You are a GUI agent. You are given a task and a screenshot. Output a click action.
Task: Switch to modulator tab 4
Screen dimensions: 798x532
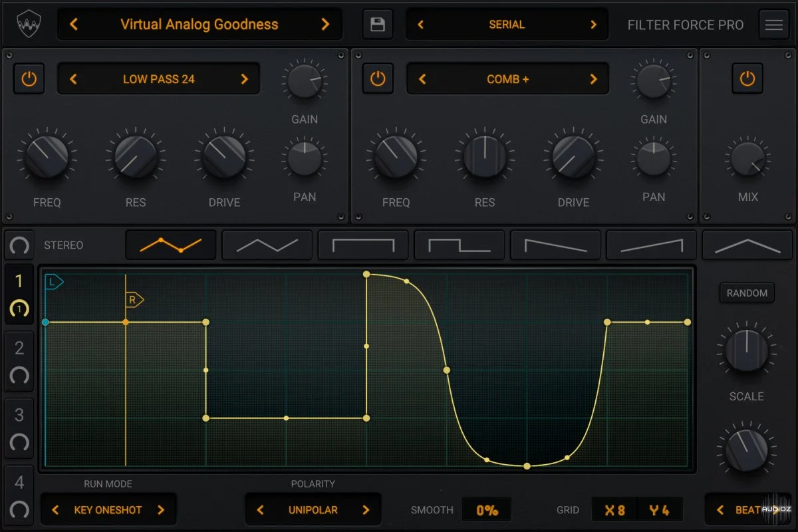coord(19,495)
